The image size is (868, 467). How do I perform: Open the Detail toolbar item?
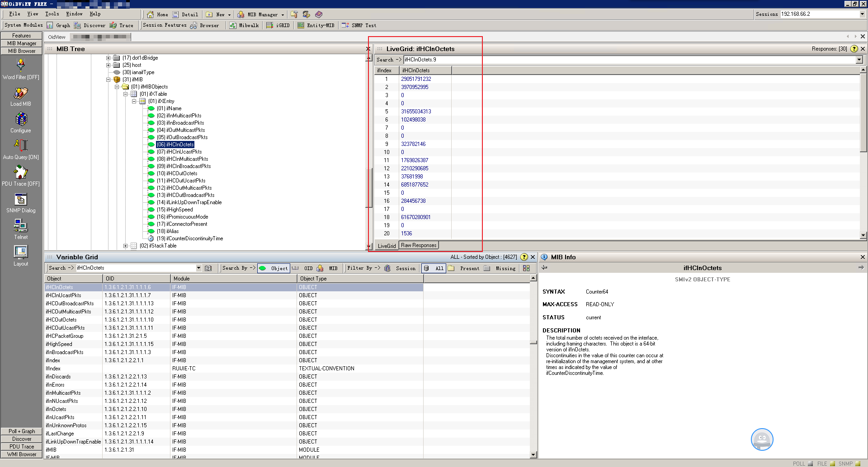tap(185, 14)
